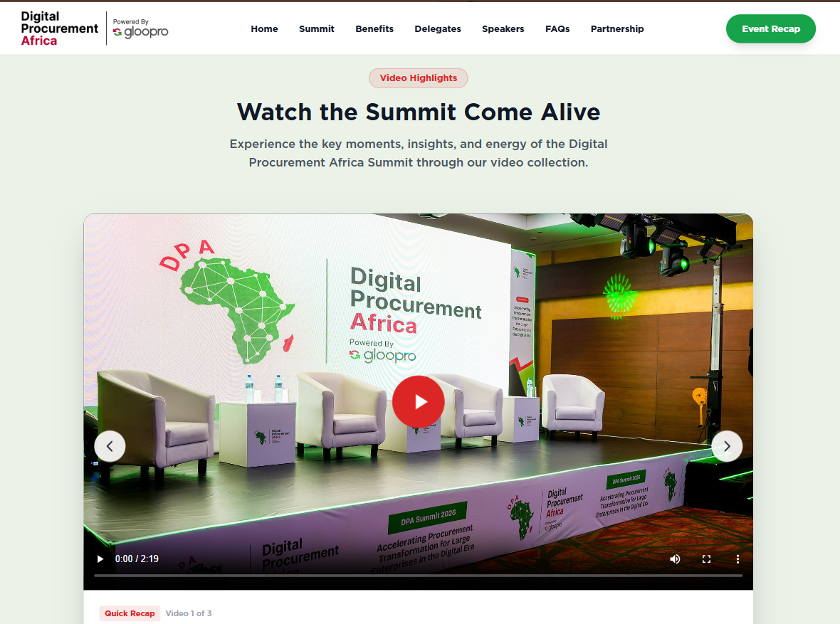Click the Digital Procurement Africa logo
The height and width of the screenshot is (624, 840).
[x=59, y=28]
